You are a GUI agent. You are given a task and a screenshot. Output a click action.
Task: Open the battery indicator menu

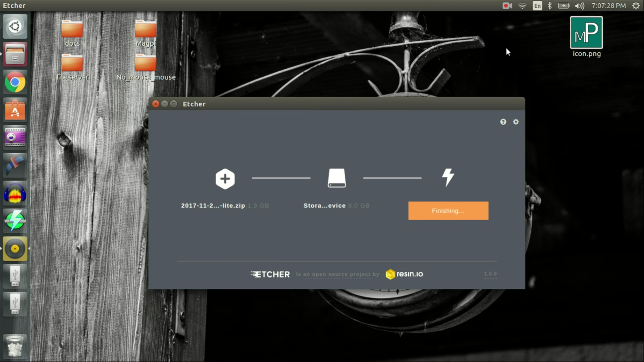pyautogui.click(x=564, y=6)
